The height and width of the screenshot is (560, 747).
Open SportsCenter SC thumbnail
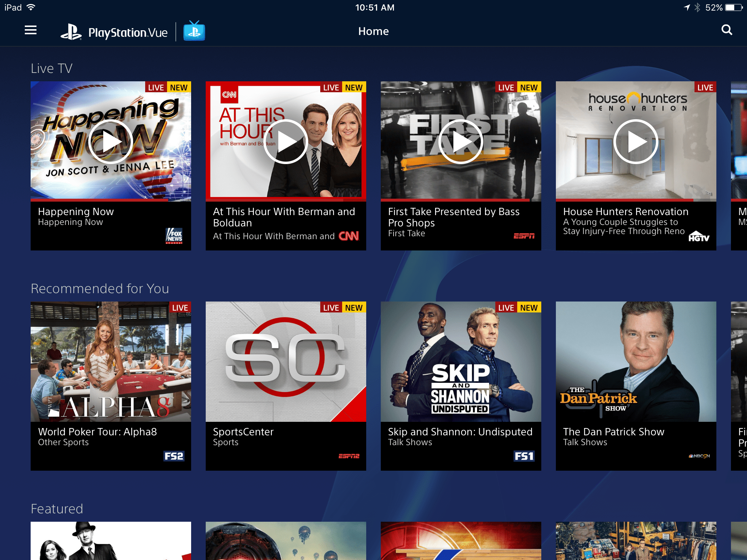point(286,362)
